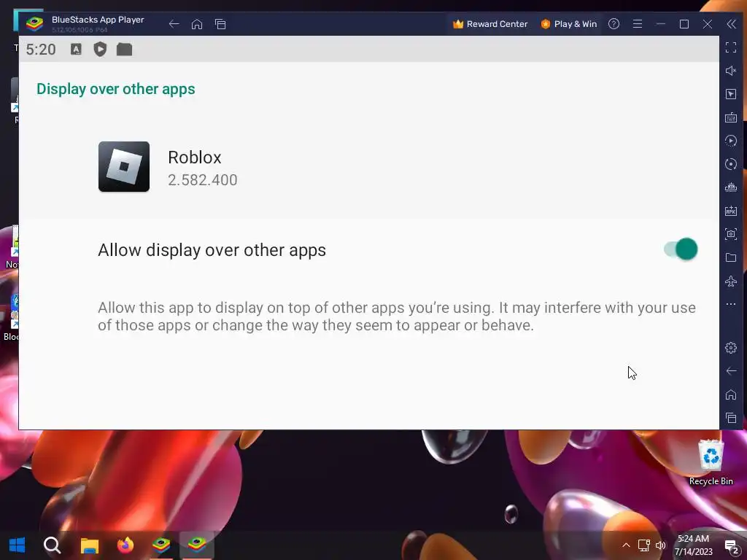The height and width of the screenshot is (560, 747).
Task: Open the BlueStacks hamburger menu
Action: (x=638, y=24)
